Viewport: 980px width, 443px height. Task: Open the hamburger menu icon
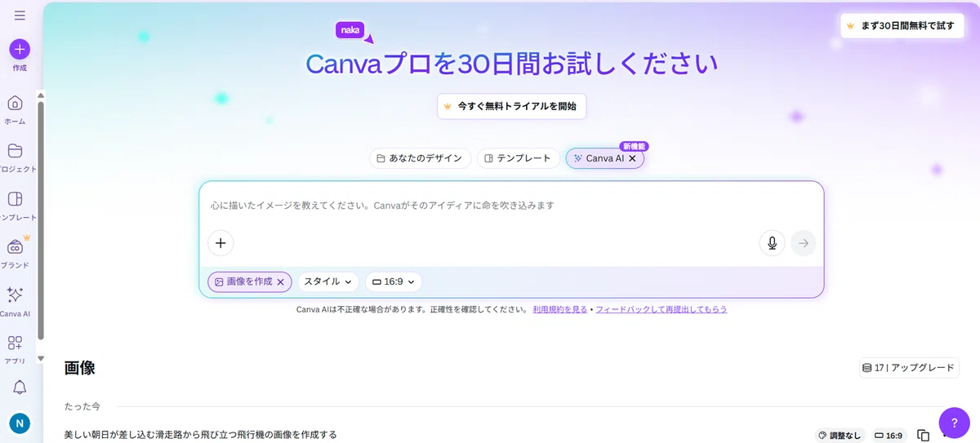(x=20, y=16)
